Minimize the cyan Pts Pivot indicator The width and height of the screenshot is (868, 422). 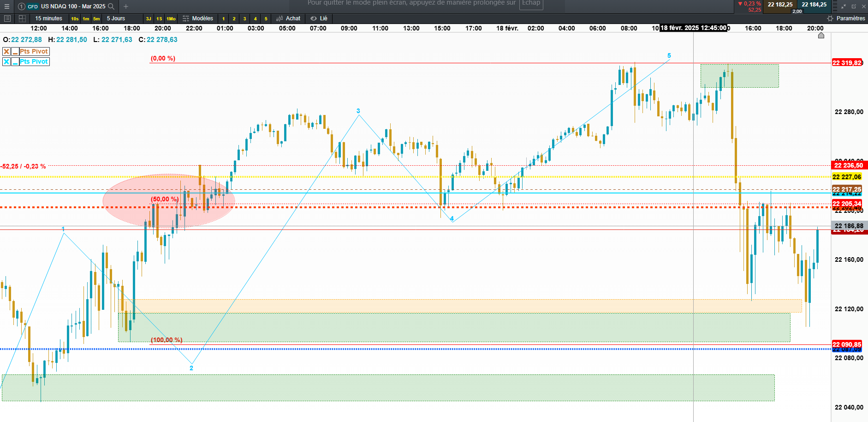pyautogui.click(x=15, y=61)
